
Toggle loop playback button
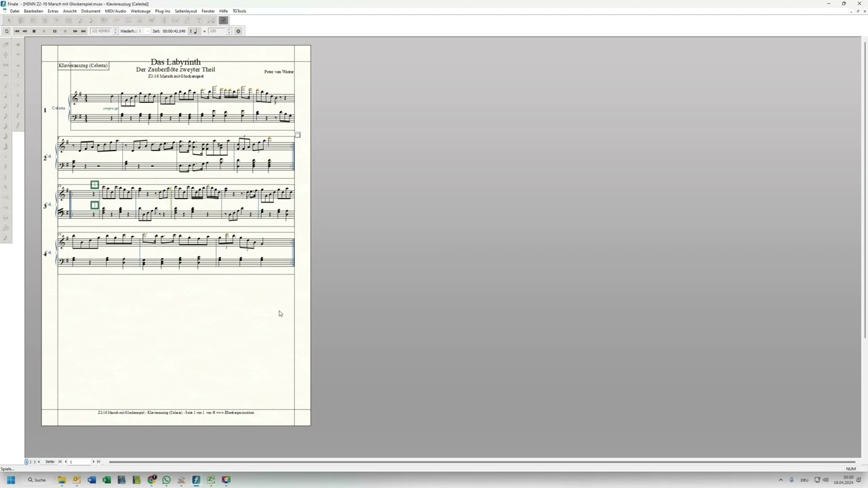[7, 30]
